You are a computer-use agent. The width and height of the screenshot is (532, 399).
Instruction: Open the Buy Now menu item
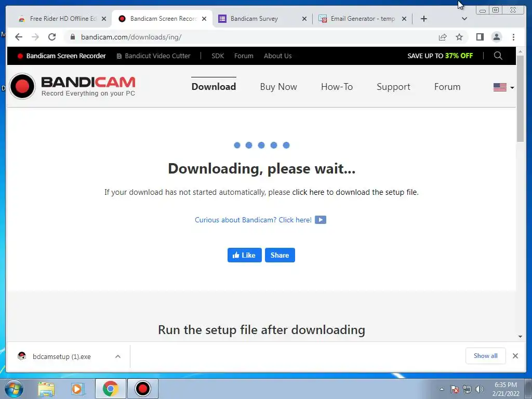point(278,87)
